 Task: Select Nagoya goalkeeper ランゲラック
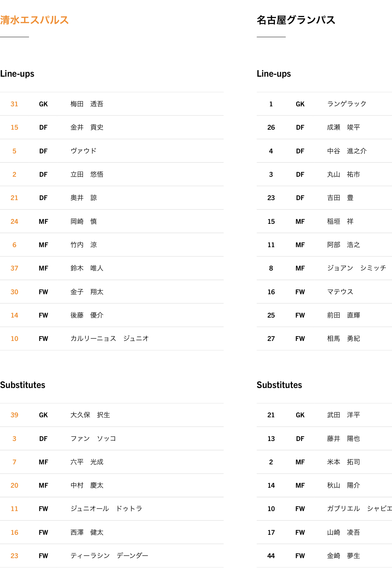[x=347, y=104]
